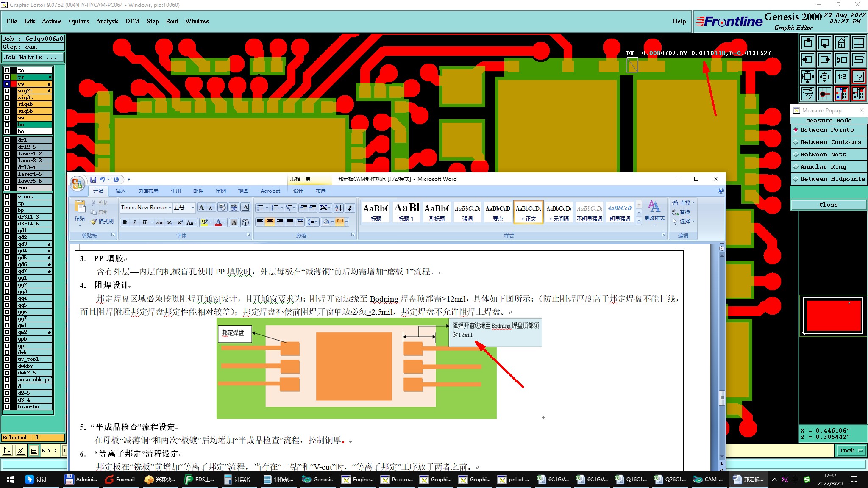Toggle the checkbox beside layer cs
This screenshot has width=868, height=488.
(x=7, y=84)
